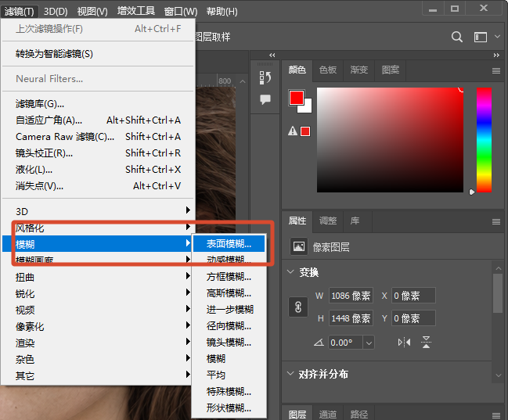Open the Properties panel options menu
The image size is (508, 420).
click(496, 221)
